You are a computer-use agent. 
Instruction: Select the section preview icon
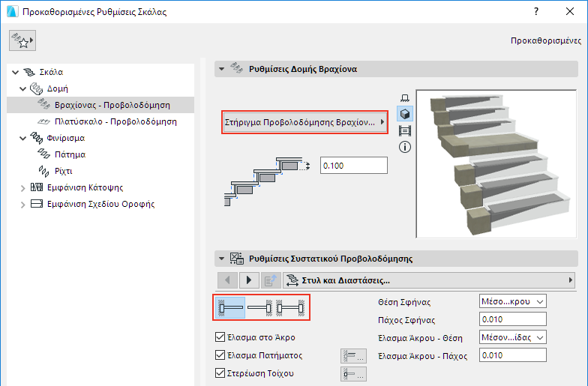click(x=405, y=130)
